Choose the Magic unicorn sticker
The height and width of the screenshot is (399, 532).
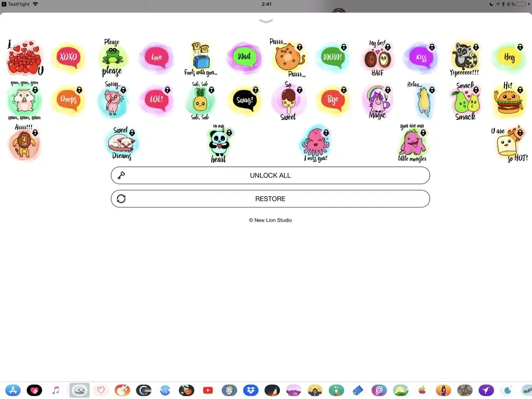377,101
